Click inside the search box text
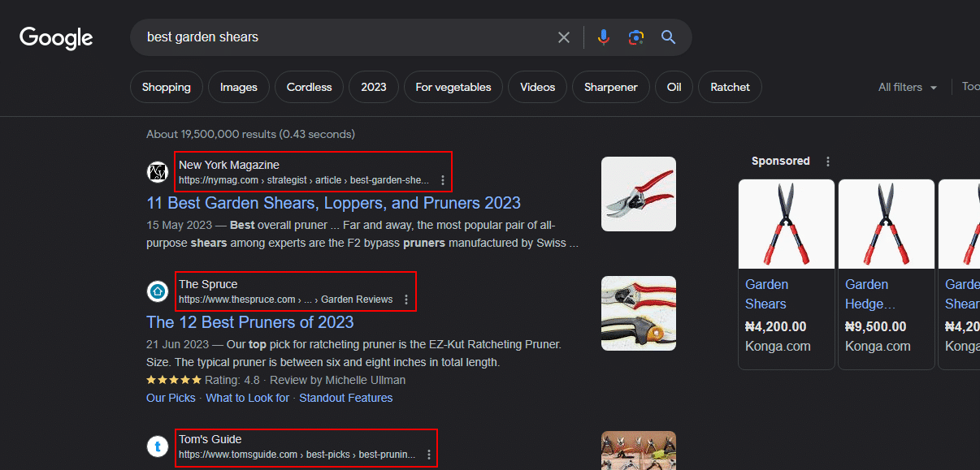 pyautogui.click(x=203, y=37)
